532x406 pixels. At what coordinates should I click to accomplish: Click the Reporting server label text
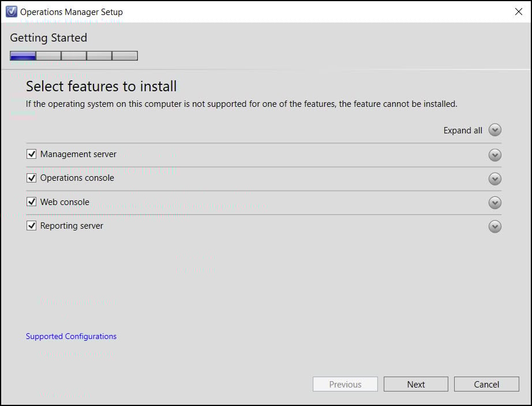[x=72, y=226]
